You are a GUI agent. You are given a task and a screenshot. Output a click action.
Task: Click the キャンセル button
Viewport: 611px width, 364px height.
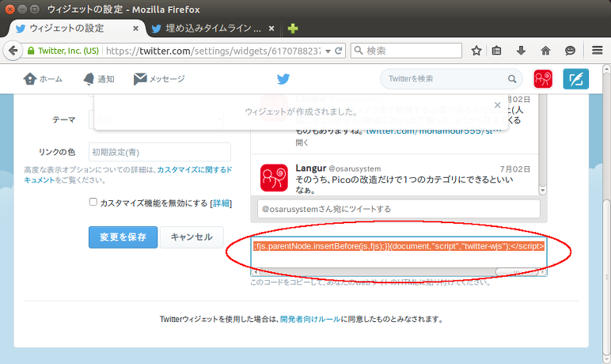pyautogui.click(x=192, y=237)
